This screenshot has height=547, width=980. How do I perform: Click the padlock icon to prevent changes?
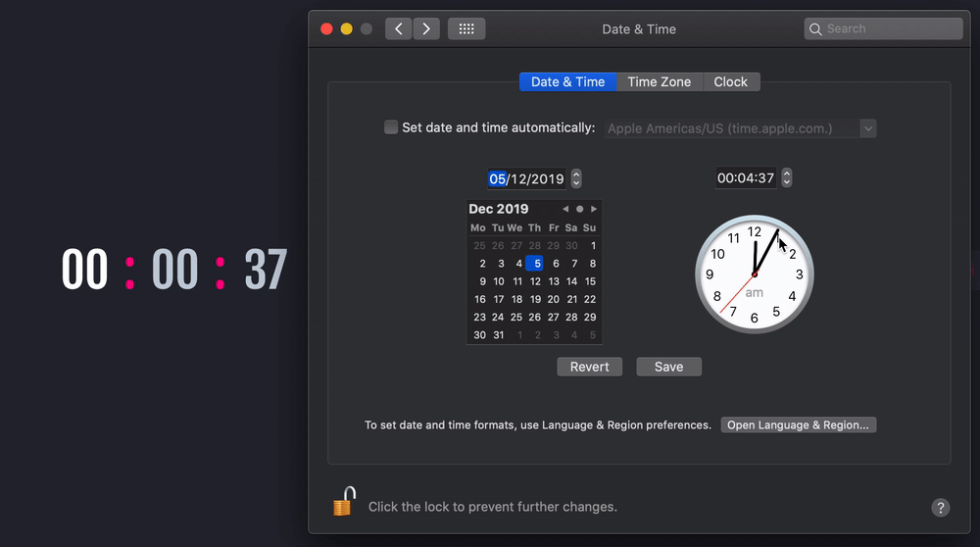344,501
